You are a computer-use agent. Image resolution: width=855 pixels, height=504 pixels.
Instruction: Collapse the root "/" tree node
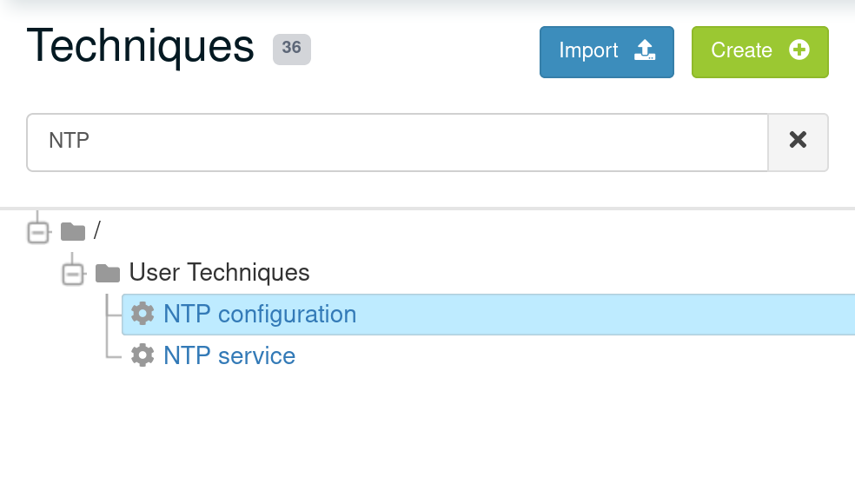click(x=38, y=232)
